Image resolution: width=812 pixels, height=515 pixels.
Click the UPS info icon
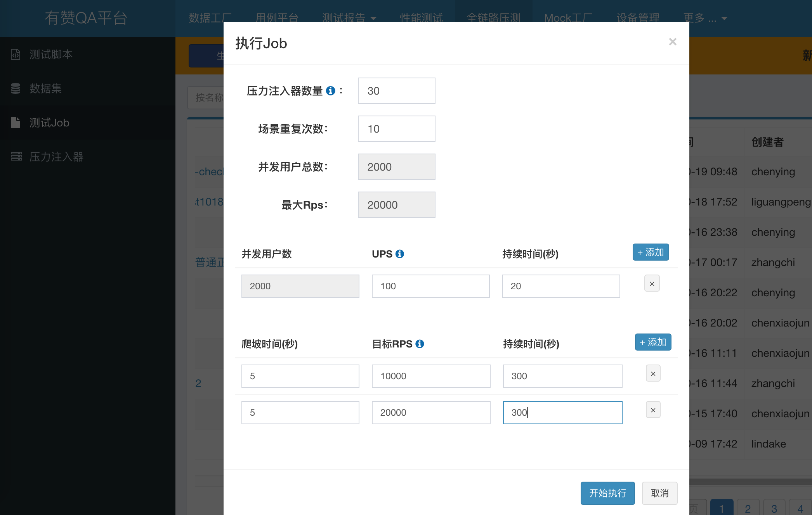tap(400, 254)
